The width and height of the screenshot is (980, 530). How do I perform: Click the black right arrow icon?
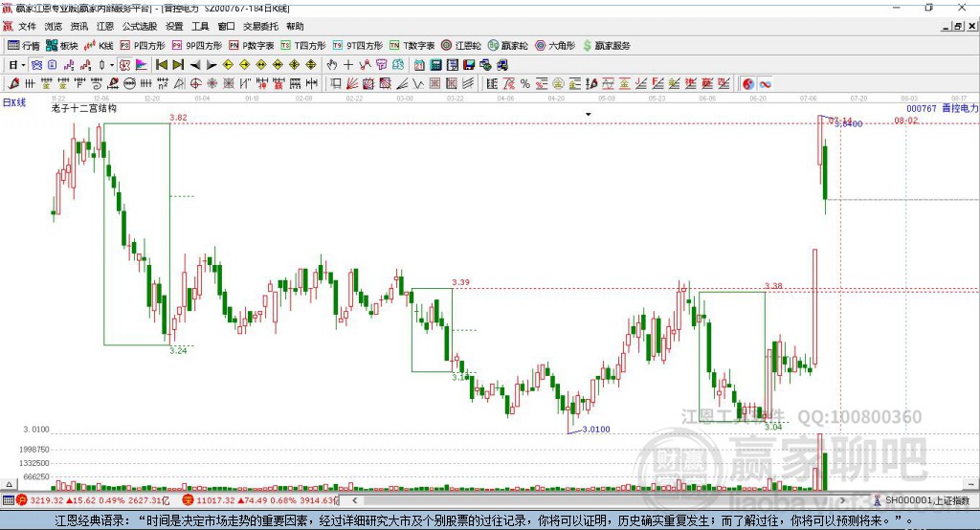click(212, 65)
